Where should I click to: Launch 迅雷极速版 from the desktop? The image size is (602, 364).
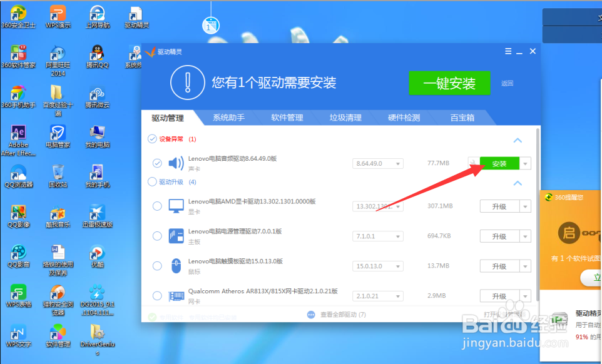(98, 216)
